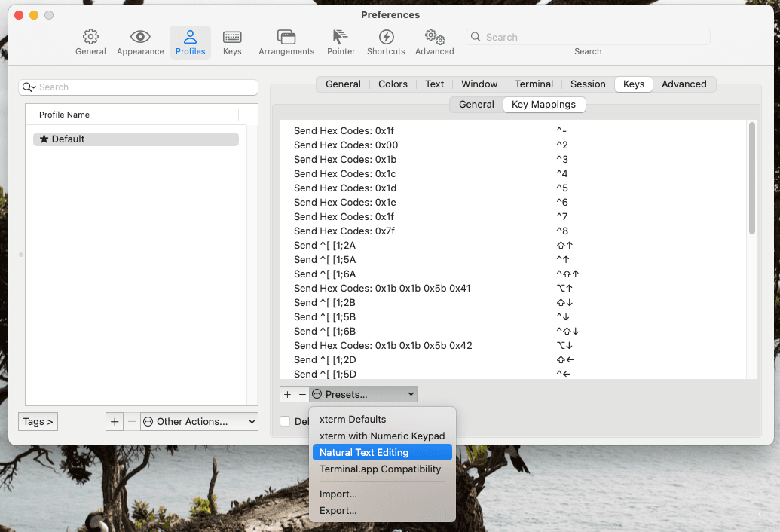Viewport: 780px width, 532px height.
Task: Click the key mappings vertical scrollbar
Action: pos(751,178)
